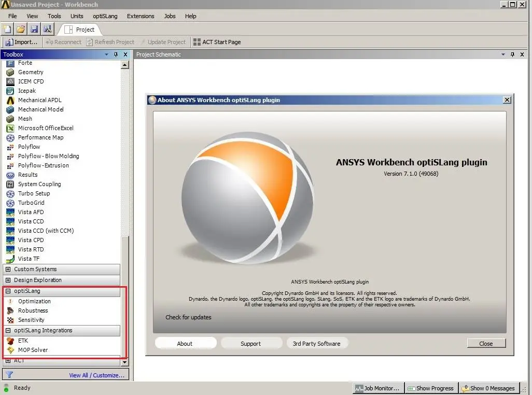Screen dimensions: 532x395
Task: Open the Project Schematic panel dropdown arrow
Action: coord(503,54)
